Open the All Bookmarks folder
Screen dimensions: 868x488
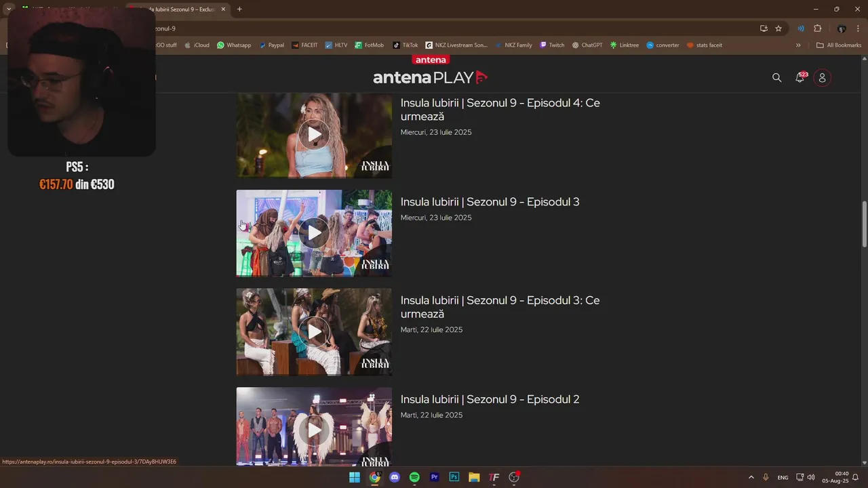pyautogui.click(x=839, y=45)
